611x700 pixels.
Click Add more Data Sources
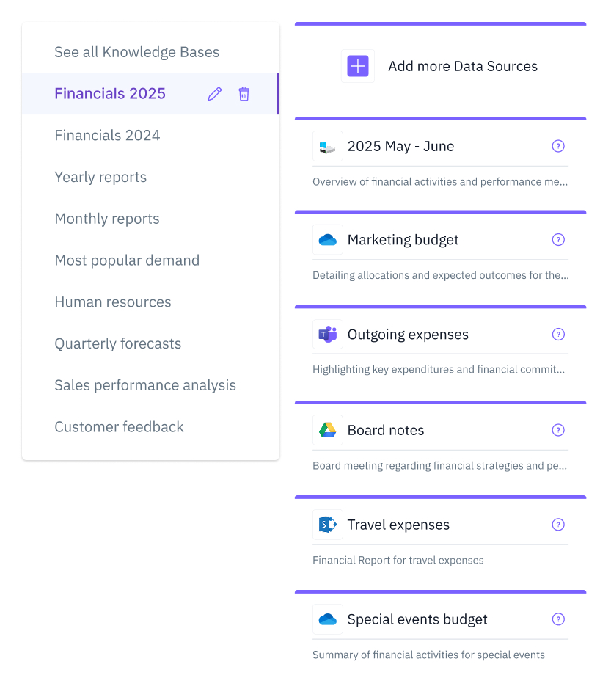pyautogui.click(x=462, y=67)
